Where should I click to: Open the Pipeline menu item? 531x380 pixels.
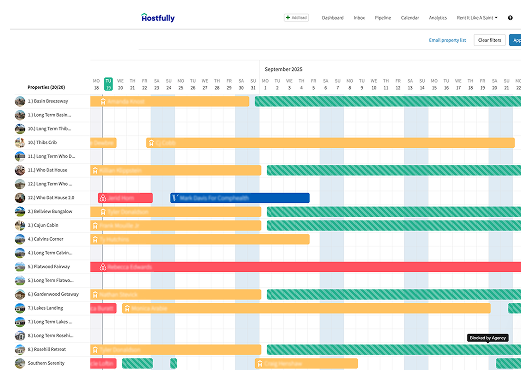(383, 18)
